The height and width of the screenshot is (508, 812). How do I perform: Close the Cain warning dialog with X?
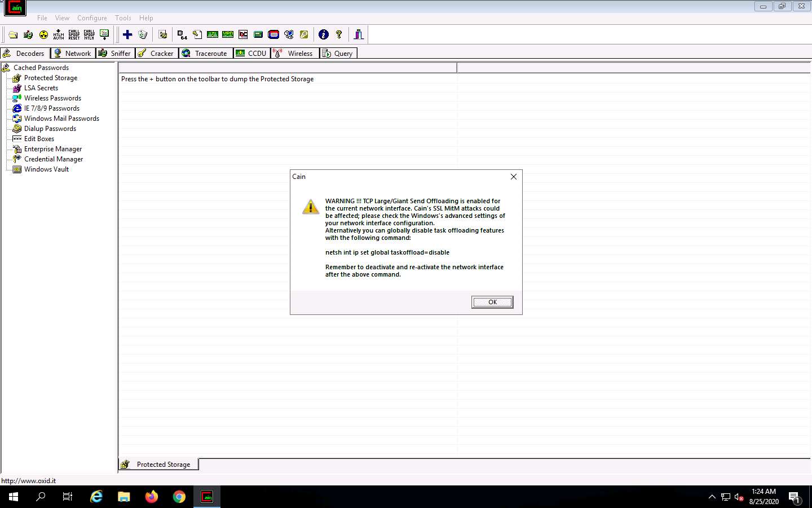click(514, 177)
